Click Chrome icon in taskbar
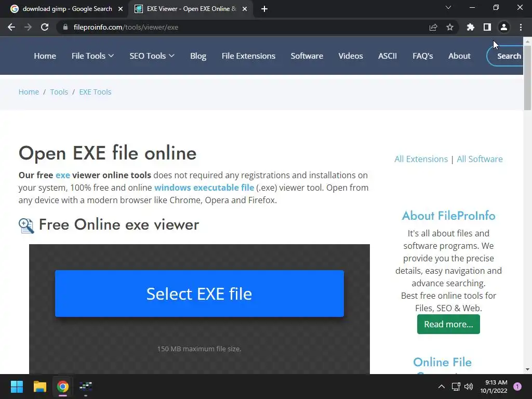Image resolution: width=532 pixels, height=399 pixels. pos(63,387)
